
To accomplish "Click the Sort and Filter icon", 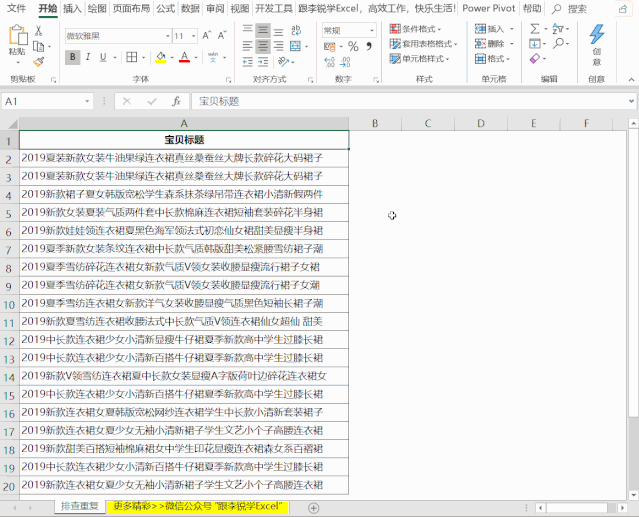I will point(558,29).
